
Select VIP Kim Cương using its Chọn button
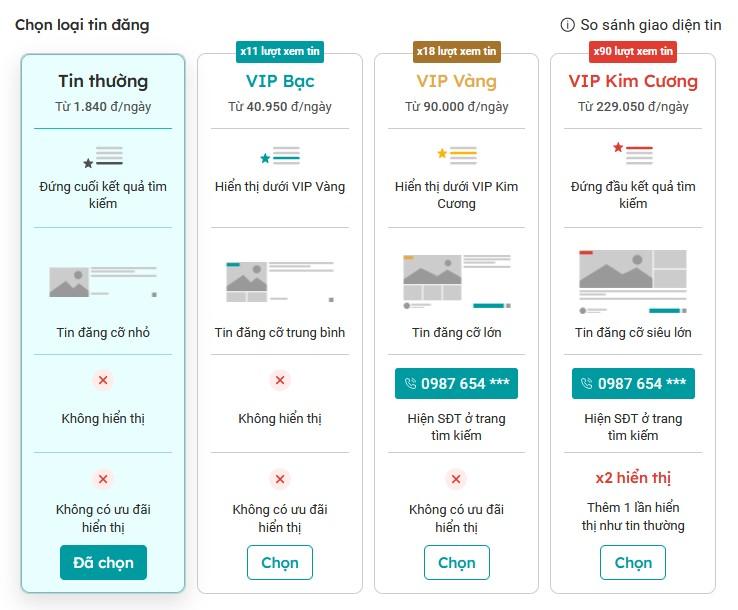(x=633, y=562)
